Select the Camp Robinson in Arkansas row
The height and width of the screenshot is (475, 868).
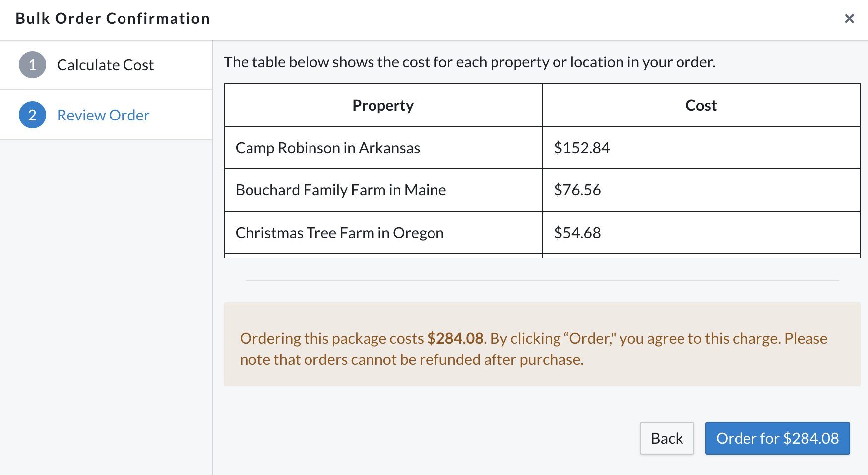click(542, 148)
